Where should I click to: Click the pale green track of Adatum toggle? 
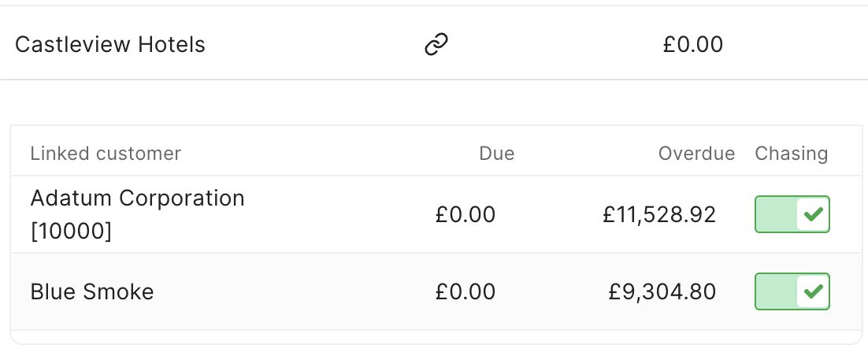(x=777, y=214)
